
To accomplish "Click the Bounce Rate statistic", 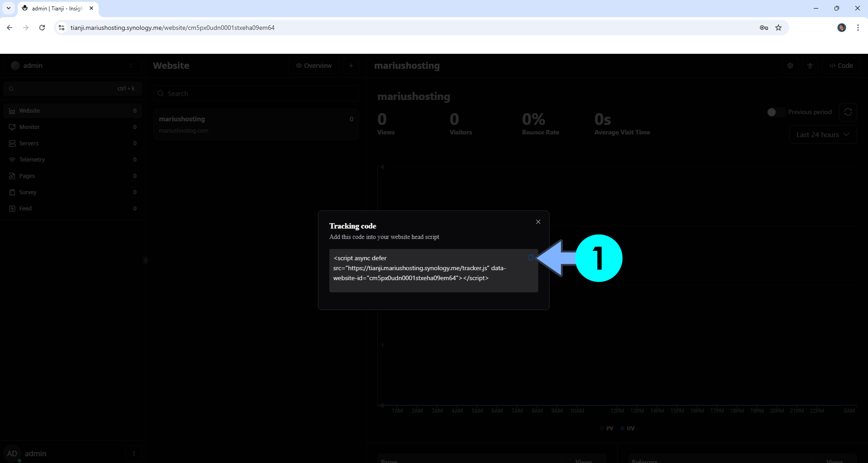I will (x=541, y=124).
